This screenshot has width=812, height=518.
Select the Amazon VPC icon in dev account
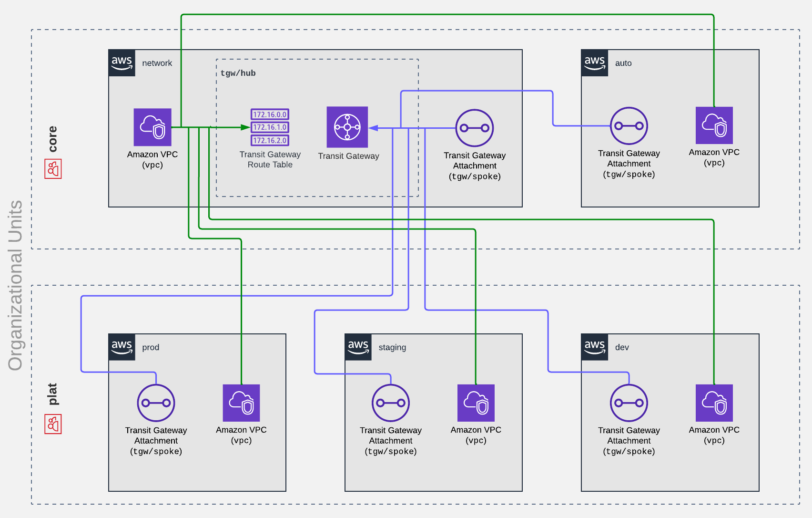click(x=714, y=403)
